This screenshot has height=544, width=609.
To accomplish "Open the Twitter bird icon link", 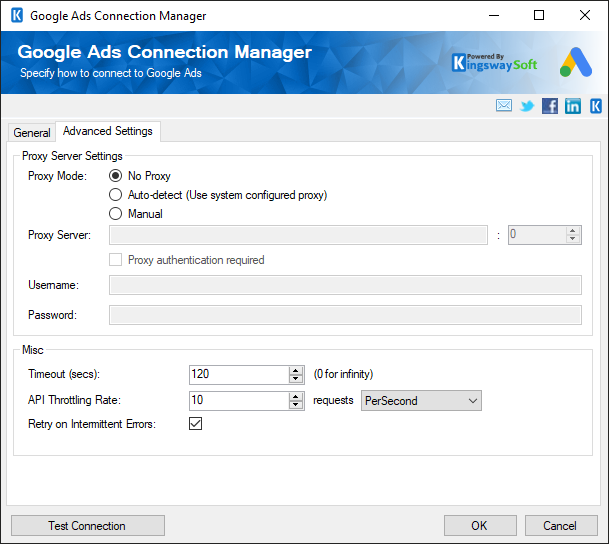I will click(527, 106).
